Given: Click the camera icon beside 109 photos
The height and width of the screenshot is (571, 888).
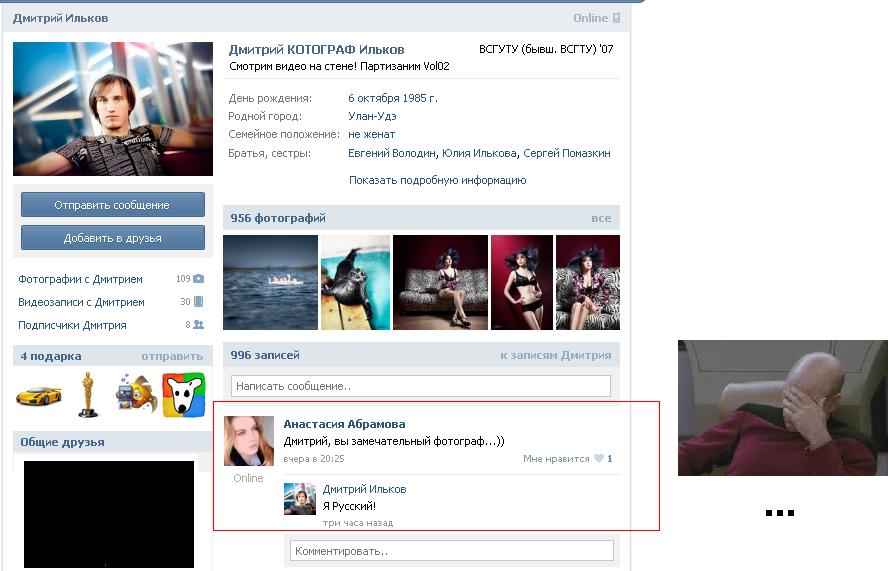Looking at the screenshot, I should [198, 279].
